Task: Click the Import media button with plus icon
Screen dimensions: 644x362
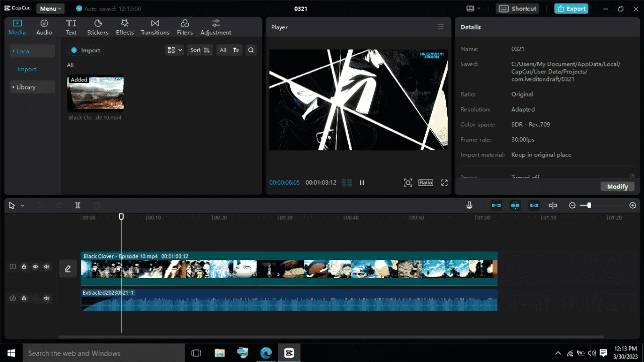Action: click(86, 50)
